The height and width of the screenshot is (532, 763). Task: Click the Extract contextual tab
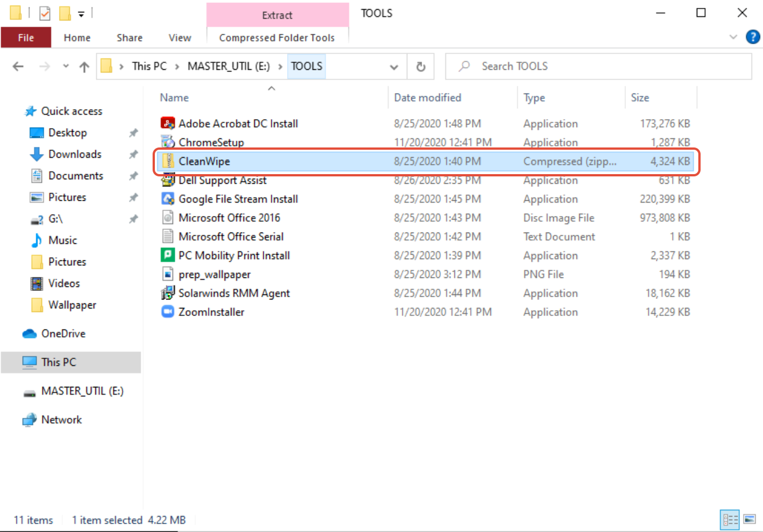pos(277,15)
